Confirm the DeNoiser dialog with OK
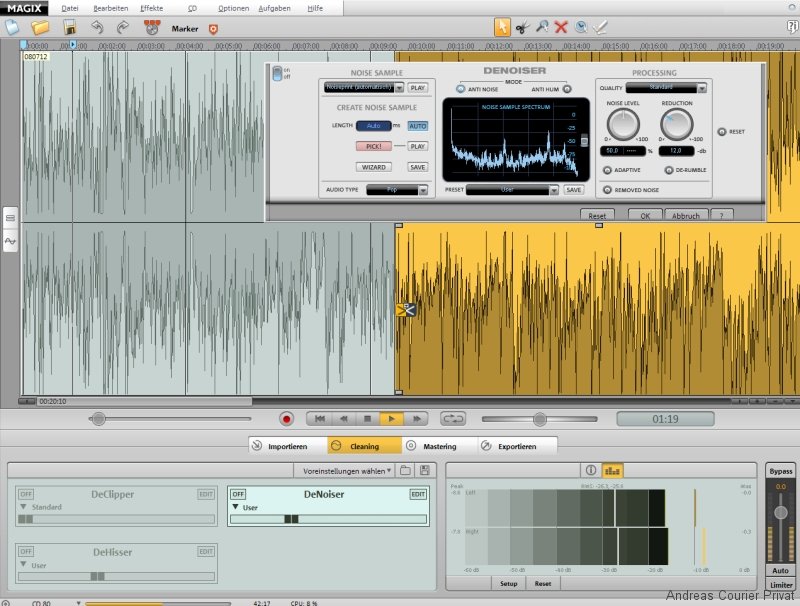 point(645,215)
